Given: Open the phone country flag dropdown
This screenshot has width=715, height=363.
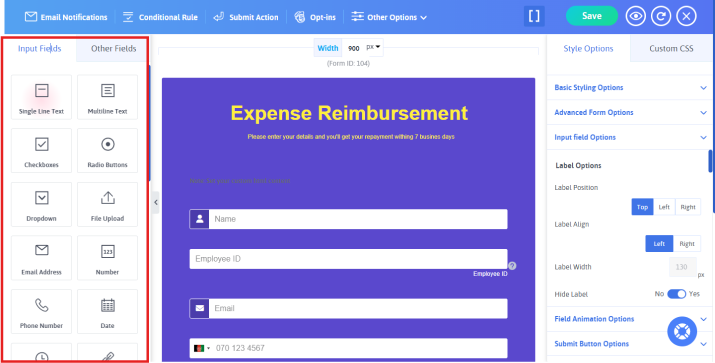Looking at the screenshot, I should point(201,348).
